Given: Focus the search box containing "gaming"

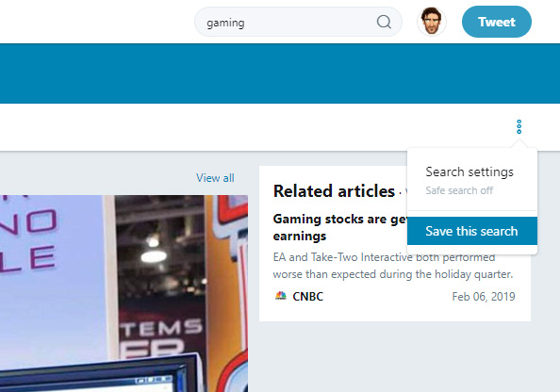Looking at the screenshot, I should pos(298,22).
